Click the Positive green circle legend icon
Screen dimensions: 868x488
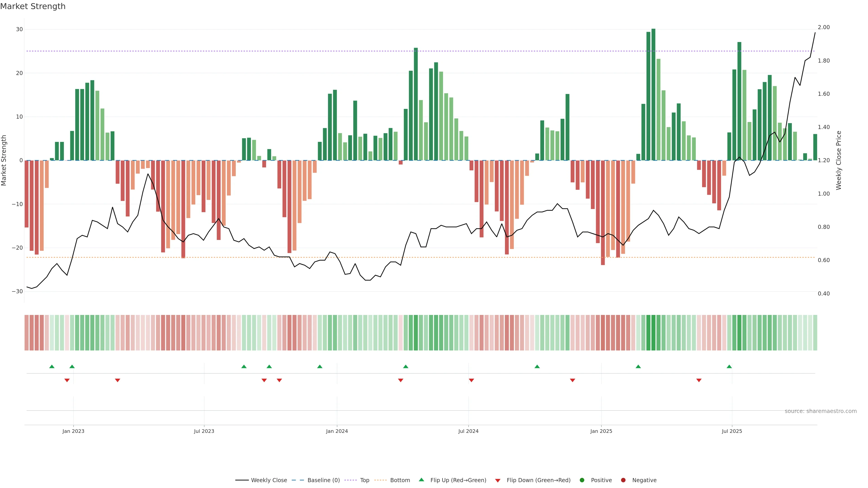[582, 480]
